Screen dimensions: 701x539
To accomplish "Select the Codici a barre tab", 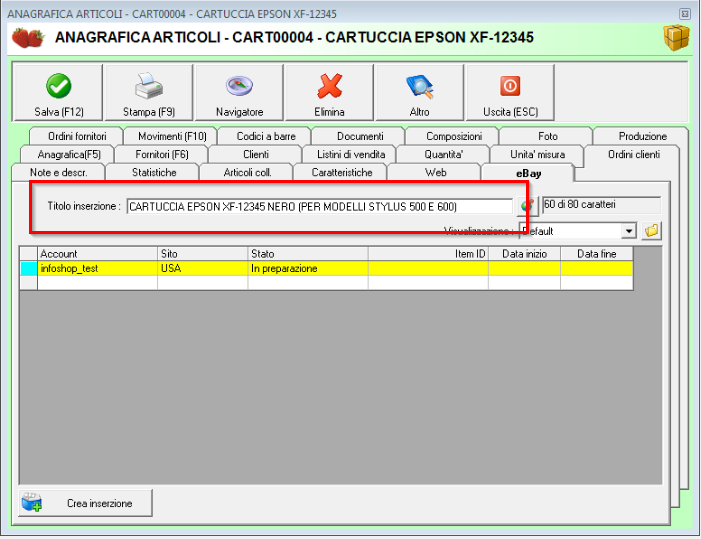I will click(x=266, y=136).
